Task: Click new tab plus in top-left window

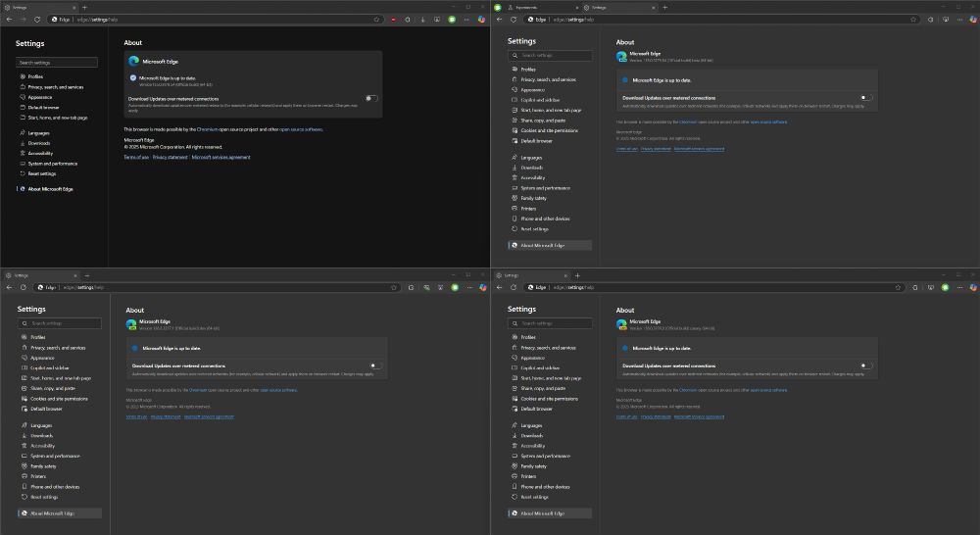Action: 85,8
